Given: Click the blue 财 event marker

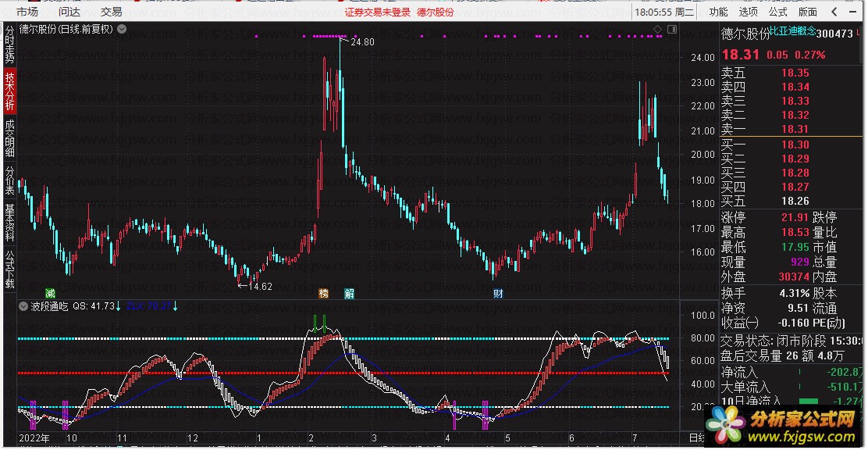Looking at the screenshot, I should [498, 293].
